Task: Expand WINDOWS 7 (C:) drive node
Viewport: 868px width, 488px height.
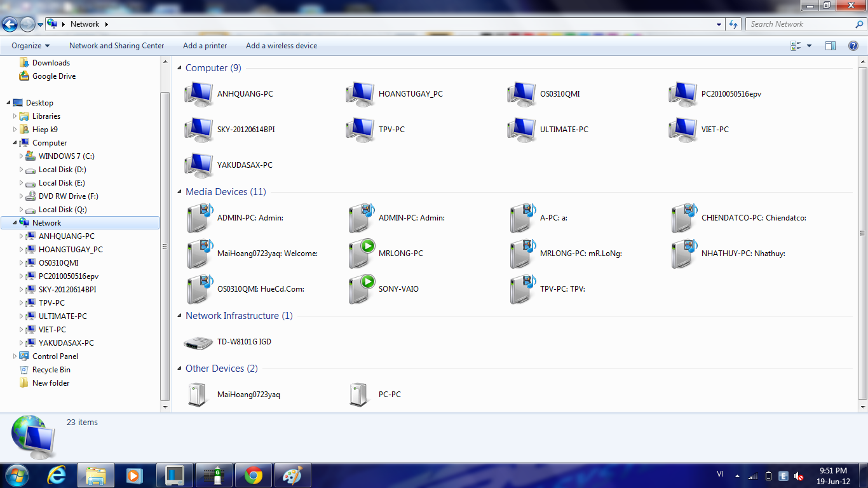Action: 21,156
